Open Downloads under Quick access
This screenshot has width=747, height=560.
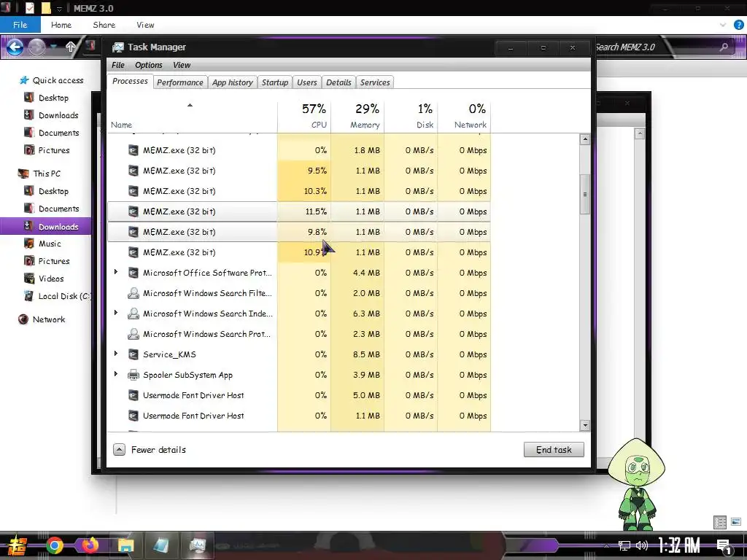pyautogui.click(x=58, y=115)
